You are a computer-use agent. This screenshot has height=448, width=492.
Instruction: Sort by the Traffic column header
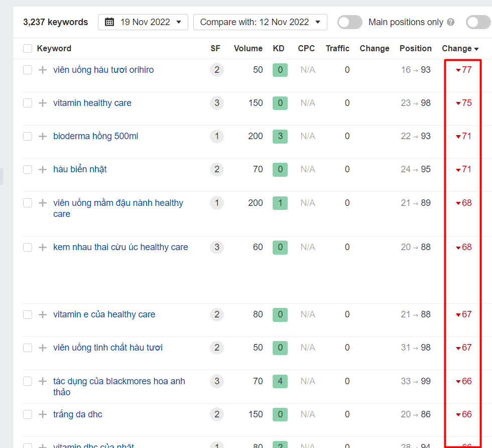click(337, 48)
